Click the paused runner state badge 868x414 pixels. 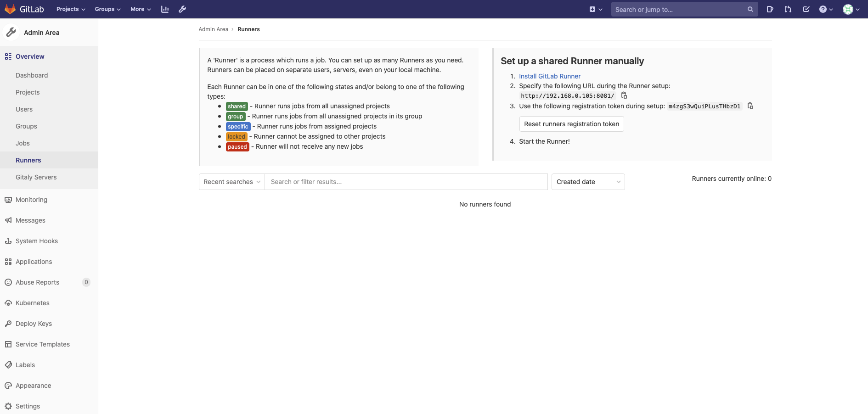click(x=237, y=147)
